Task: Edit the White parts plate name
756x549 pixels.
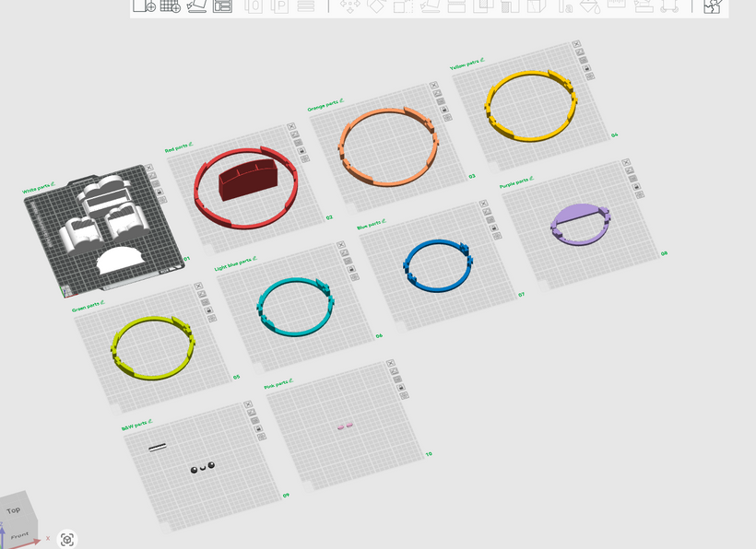Action: pos(53,184)
